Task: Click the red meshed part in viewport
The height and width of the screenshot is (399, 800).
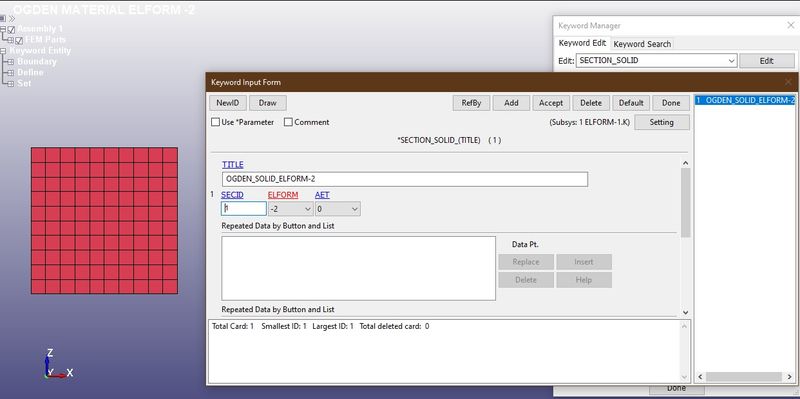Action: tap(105, 220)
